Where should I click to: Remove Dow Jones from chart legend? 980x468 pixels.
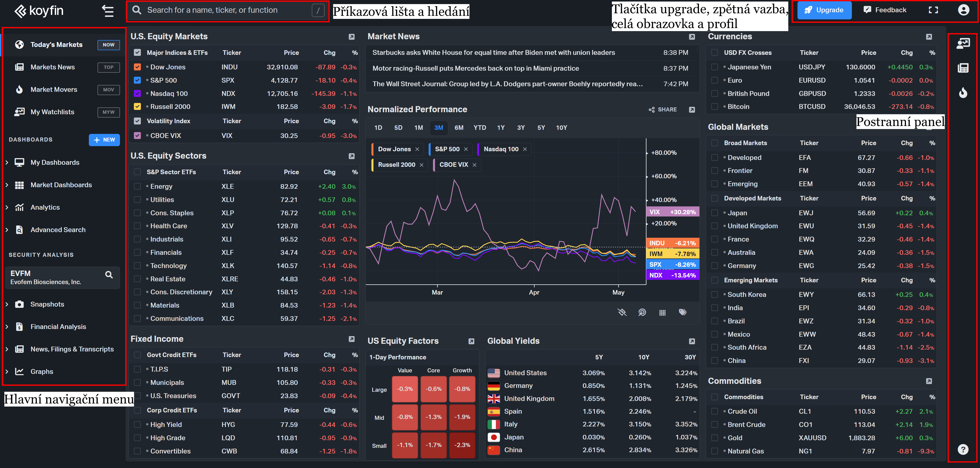(x=417, y=149)
